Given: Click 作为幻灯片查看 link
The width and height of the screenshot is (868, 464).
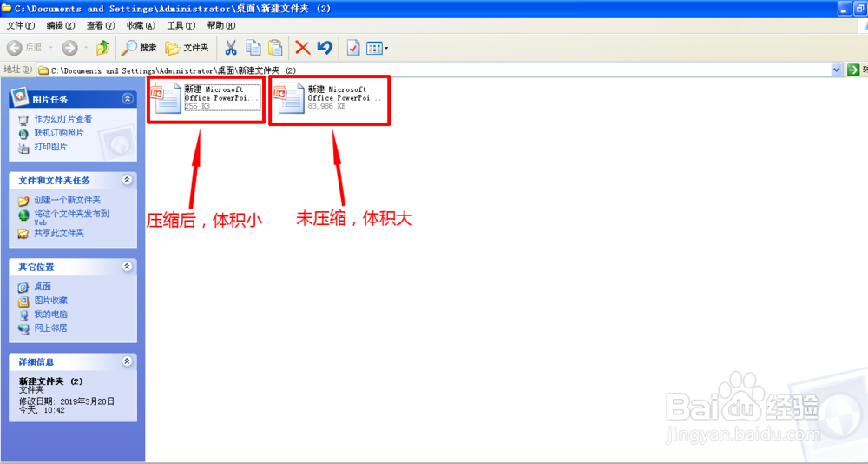Looking at the screenshot, I should click(63, 119).
